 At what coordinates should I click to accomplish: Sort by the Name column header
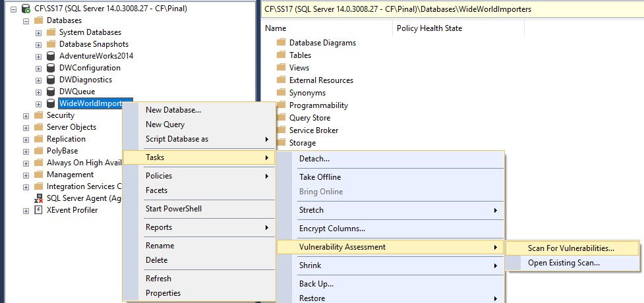click(x=326, y=28)
